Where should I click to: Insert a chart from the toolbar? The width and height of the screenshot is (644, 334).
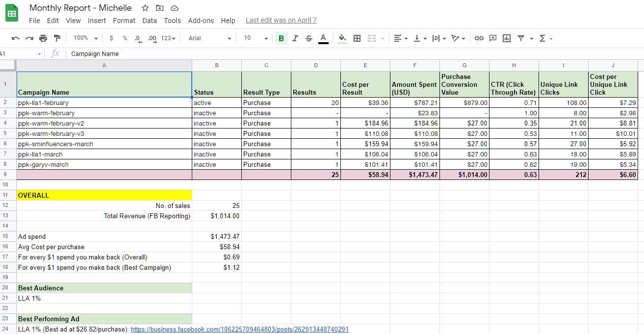point(507,38)
